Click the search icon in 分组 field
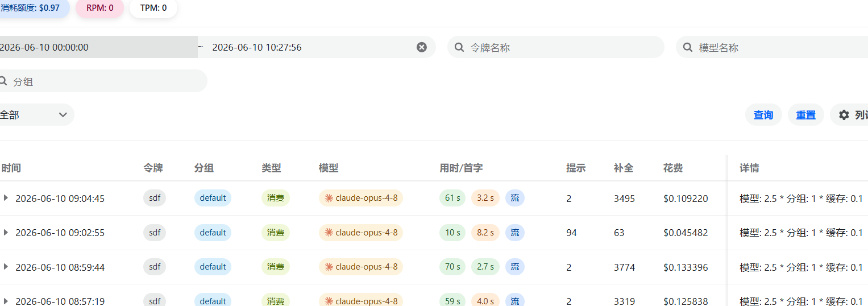This screenshot has width=868, height=306. (3, 81)
